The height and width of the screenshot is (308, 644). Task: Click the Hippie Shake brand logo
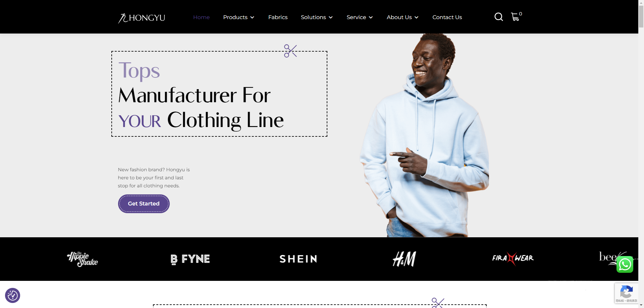[83, 259]
